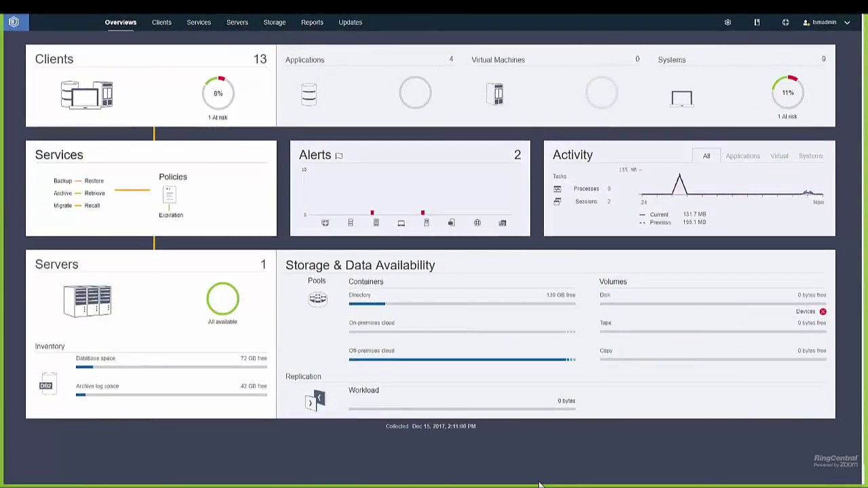The image size is (868, 488).
Task: Click the Spectrum Protect shield logo
Action: tap(14, 22)
